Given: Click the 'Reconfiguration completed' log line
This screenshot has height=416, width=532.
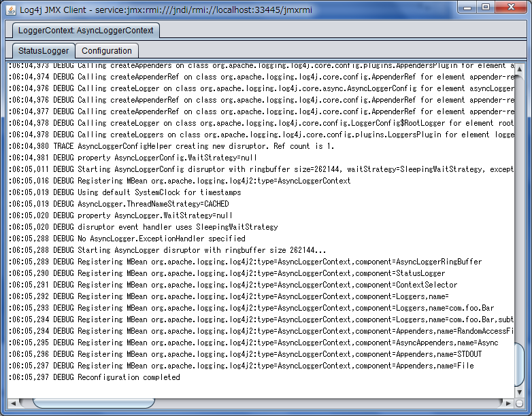Looking at the screenshot, I should click(128, 377).
